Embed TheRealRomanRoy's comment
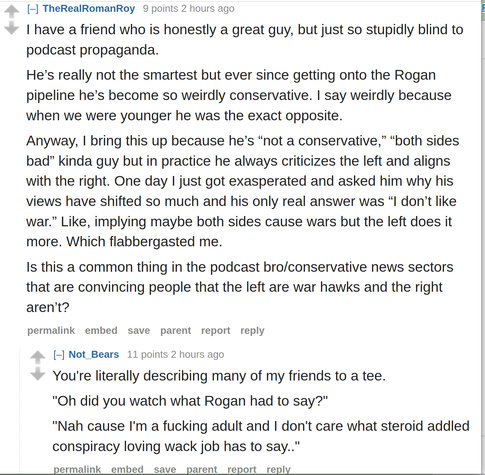Image resolution: width=485 pixels, height=475 pixels. (x=101, y=330)
